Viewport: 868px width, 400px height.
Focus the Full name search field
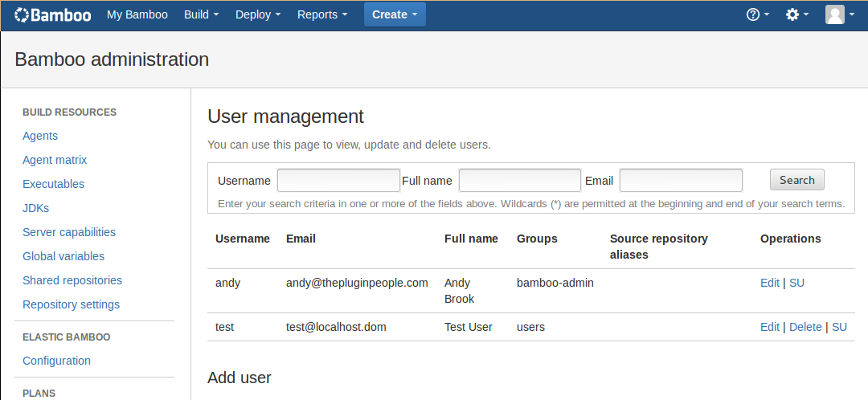pyautogui.click(x=520, y=181)
